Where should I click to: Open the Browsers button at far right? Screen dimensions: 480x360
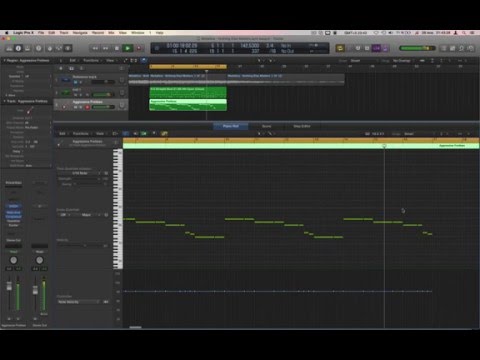471,48
